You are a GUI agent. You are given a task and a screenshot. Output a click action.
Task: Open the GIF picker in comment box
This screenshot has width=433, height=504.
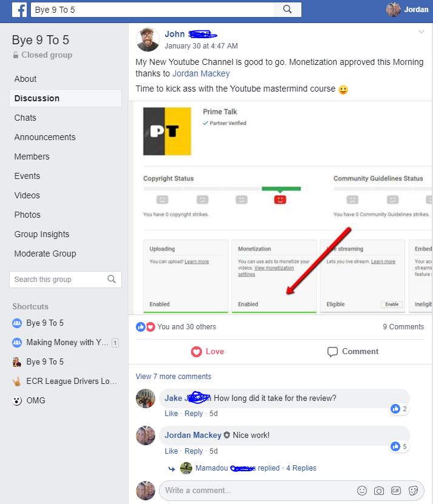(x=396, y=491)
